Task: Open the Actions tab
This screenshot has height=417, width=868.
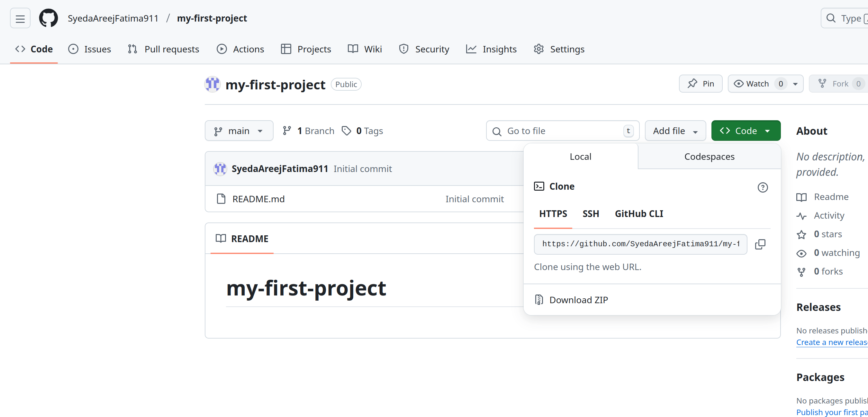Action: [x=240, y=49]
